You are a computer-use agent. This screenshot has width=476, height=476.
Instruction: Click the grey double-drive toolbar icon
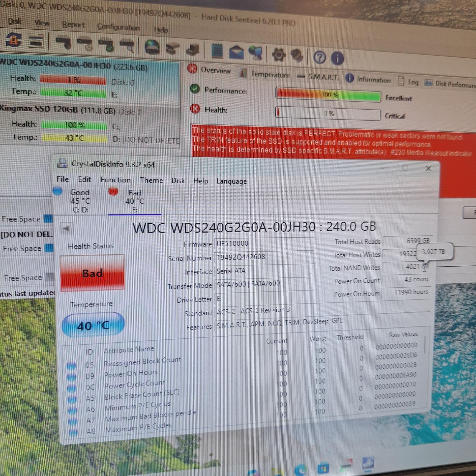(x=172, y=49)
